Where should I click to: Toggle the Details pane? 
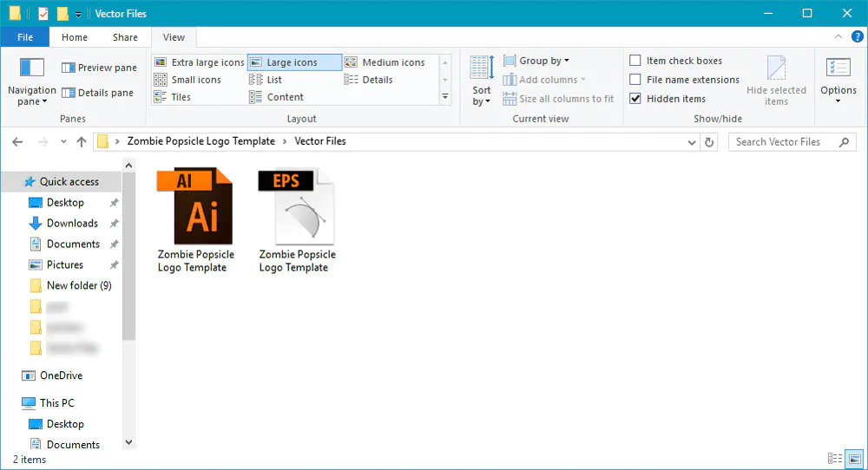[x=97, y=93]
